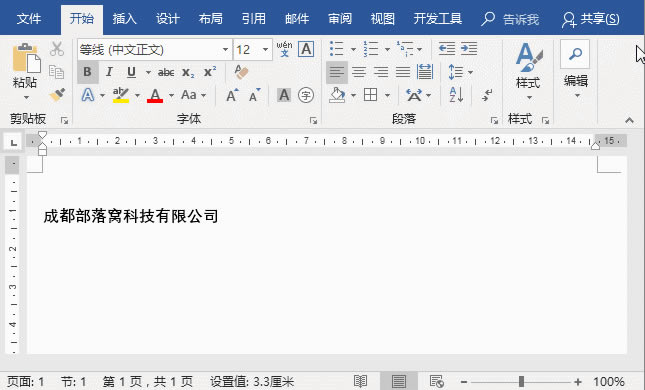Screen dimensions: 645x390
Task: Apply superscript formatting
Action: pyautogui.click(x=210, y=72)
